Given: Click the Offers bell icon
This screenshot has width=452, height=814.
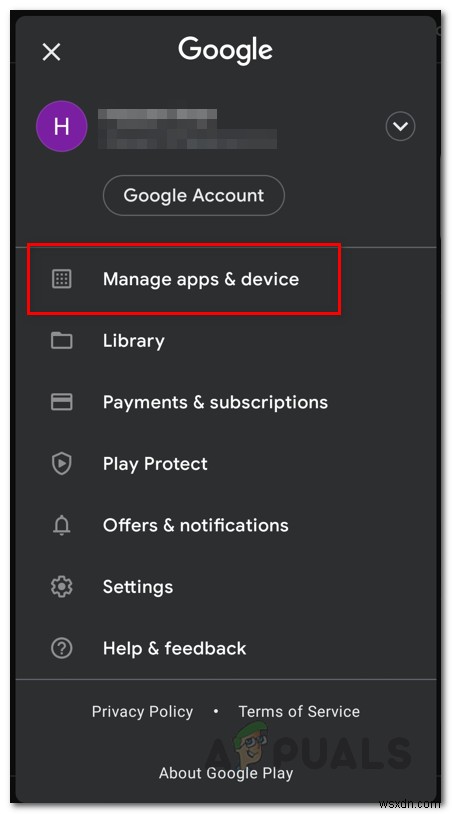Looking at the screenshot, I should 62,525.
